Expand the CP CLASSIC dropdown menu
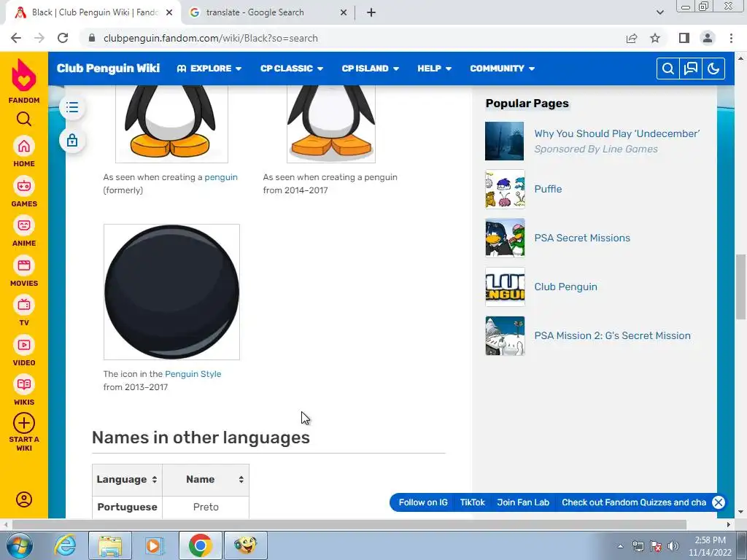 [292, 69]
